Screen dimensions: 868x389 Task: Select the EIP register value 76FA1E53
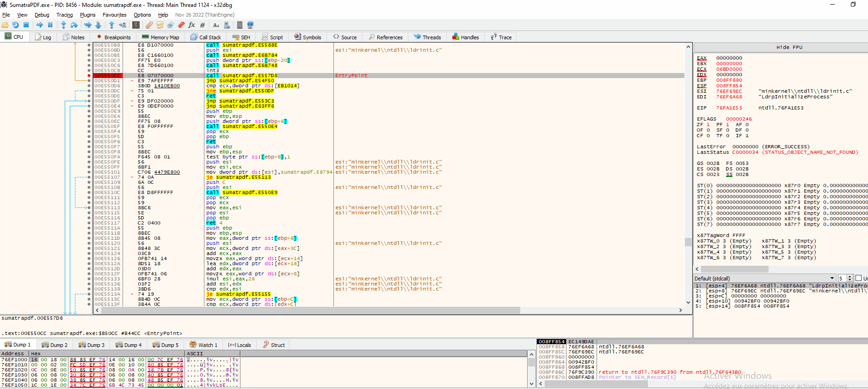729,108
